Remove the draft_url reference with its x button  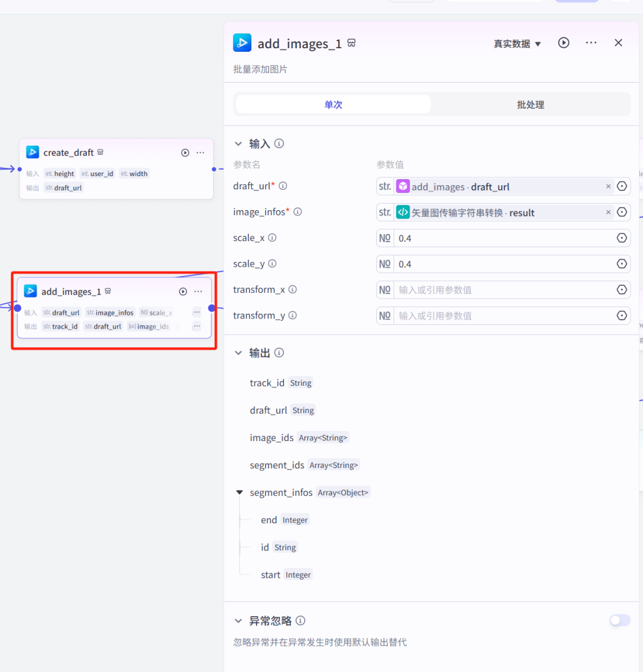click(x=608, y=186)
